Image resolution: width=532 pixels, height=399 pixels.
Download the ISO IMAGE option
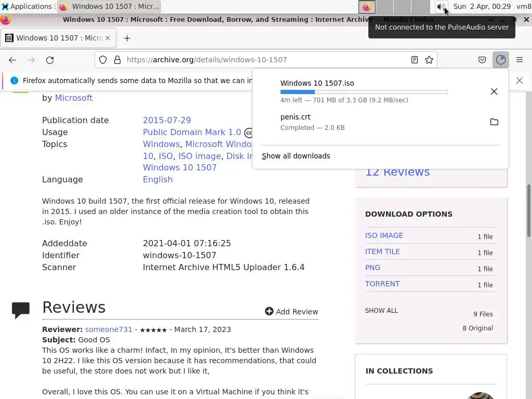pyautogui.click(x=384, y=235)
